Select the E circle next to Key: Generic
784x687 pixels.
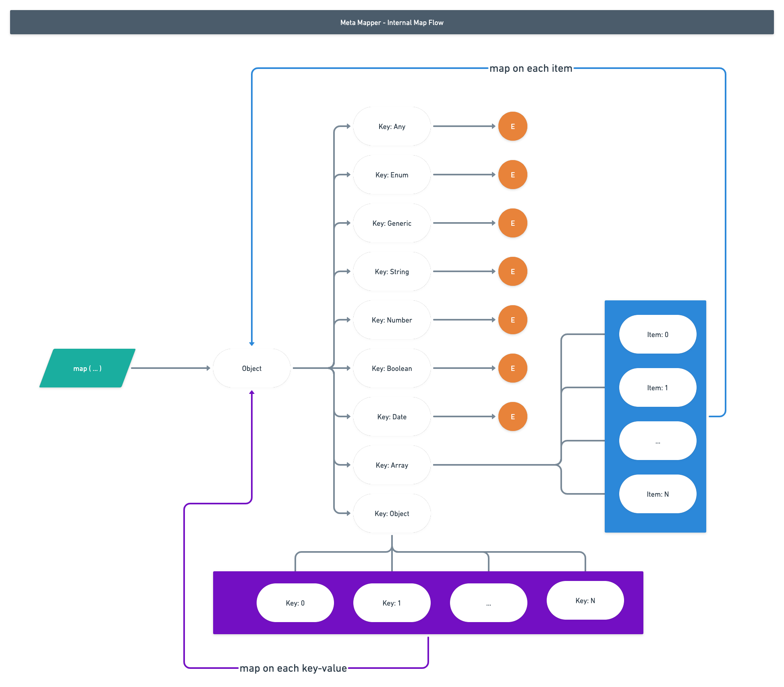tap(512, 223)
